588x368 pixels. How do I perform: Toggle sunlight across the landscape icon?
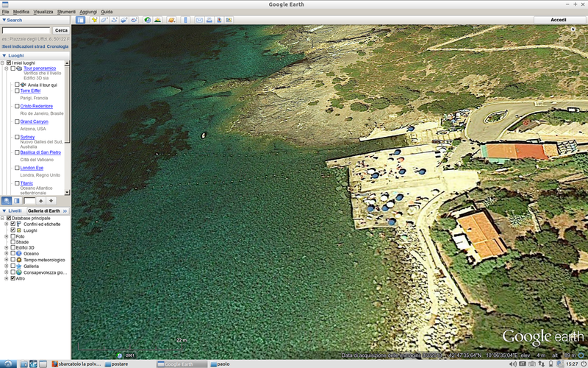157,20
